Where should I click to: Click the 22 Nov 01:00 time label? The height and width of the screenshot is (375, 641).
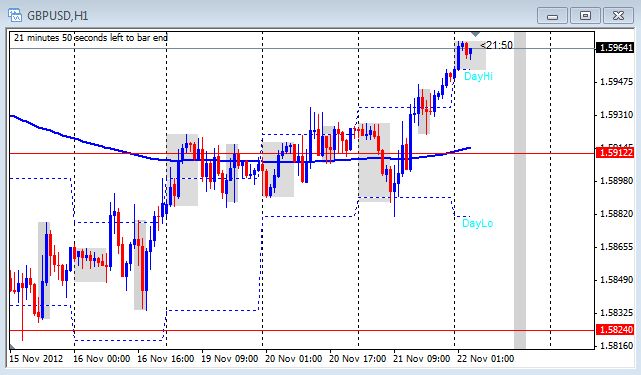(486, 359)
